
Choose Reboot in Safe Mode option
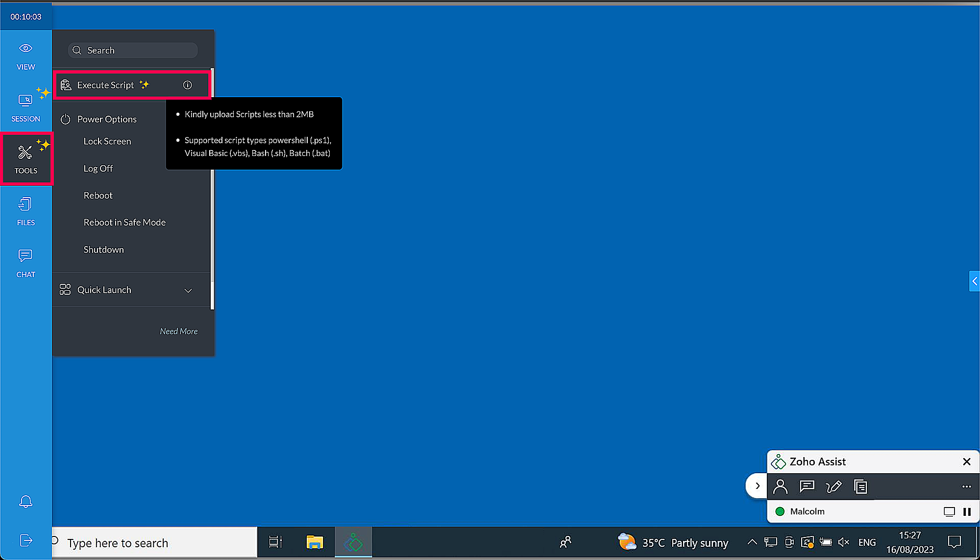tap(124, 222)
